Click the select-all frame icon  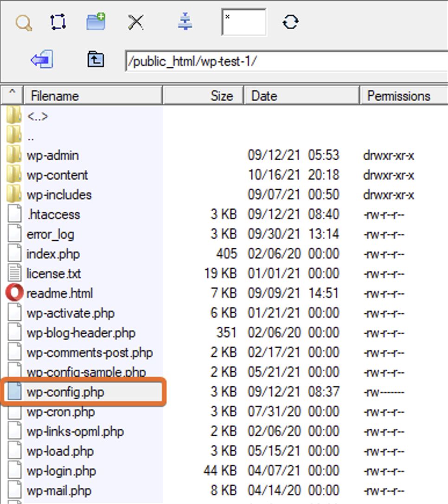58,22
